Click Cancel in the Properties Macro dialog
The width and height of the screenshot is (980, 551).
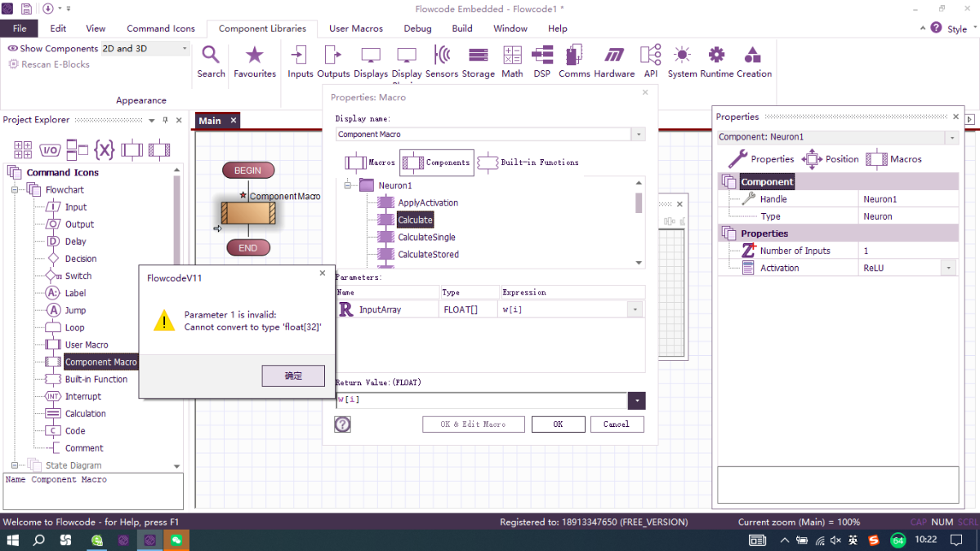point(617,424)
